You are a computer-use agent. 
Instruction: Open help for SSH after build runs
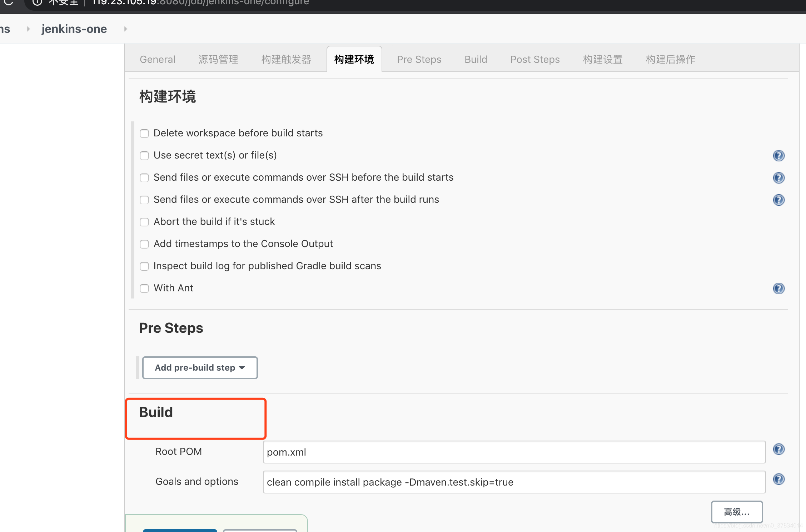point(778,200)
